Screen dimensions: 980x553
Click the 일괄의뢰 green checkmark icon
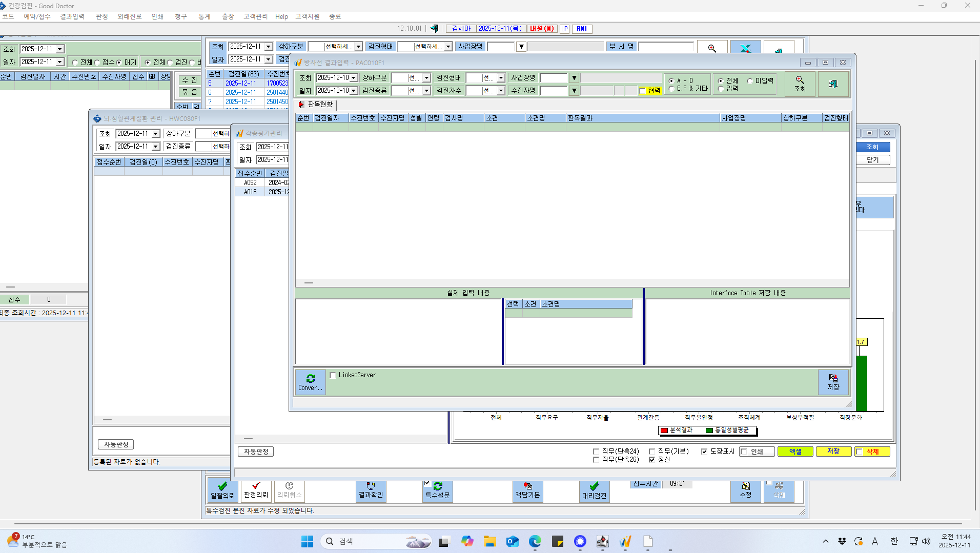(x=222, y=490)
